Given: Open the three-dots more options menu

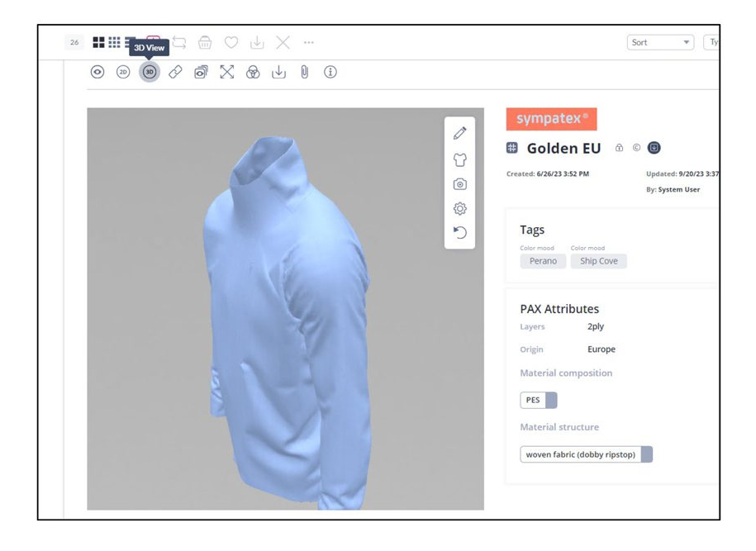Looking at the screenshot, I should 309,42.
